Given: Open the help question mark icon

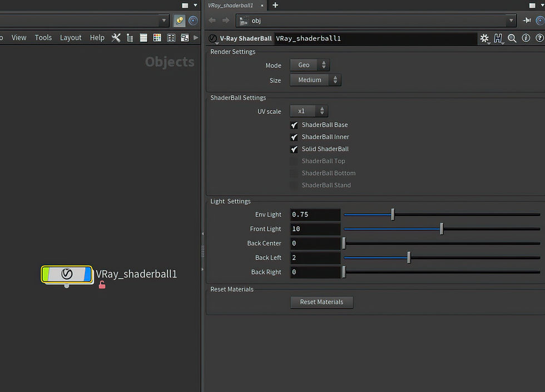Looking at the screenshot, I should coord(540,38).
